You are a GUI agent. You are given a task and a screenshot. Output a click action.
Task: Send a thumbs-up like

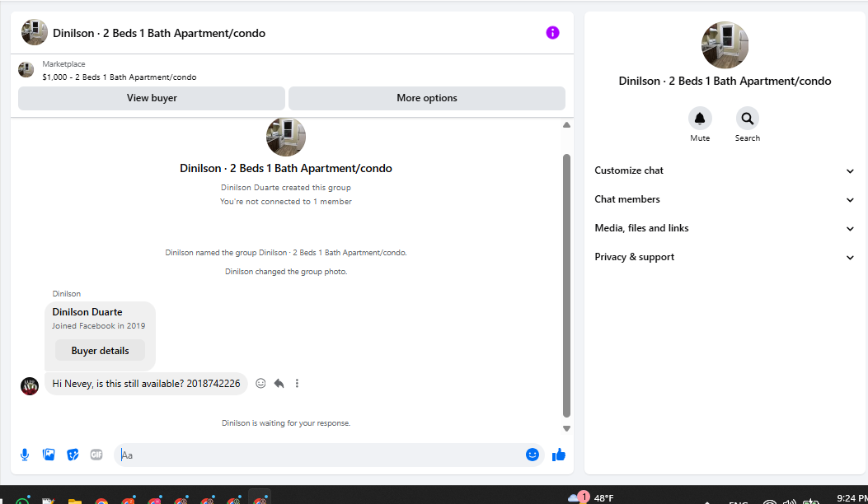(x=559, y=455)
